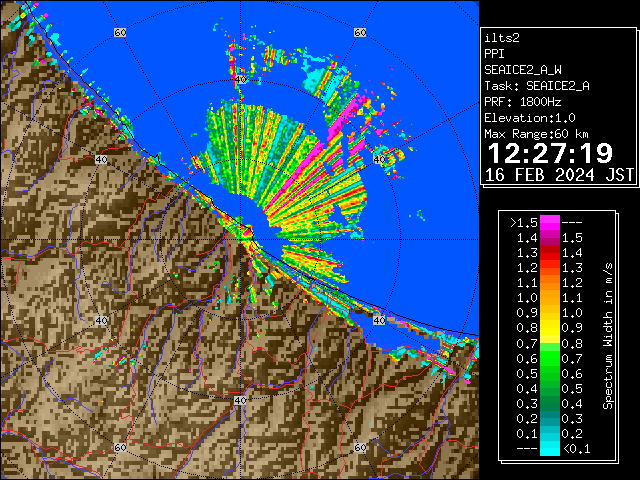Click the PRF: 1800Hz text

(x=522, y=102)
